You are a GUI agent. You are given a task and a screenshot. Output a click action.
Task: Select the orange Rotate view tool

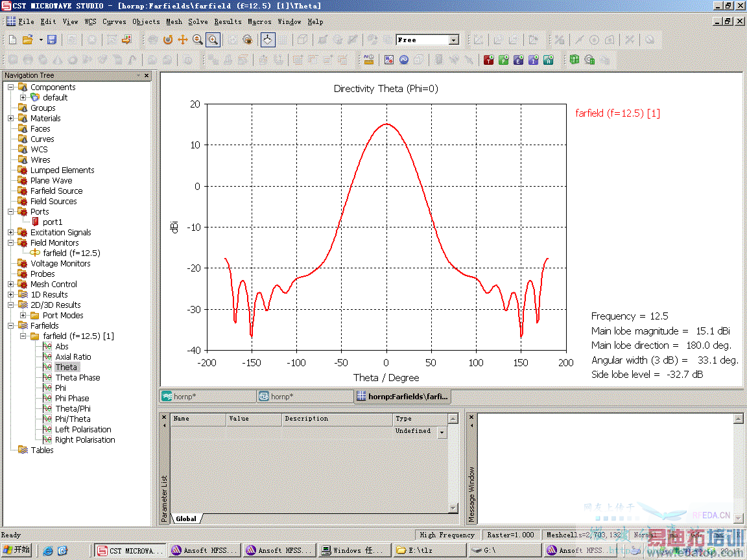point(168,40)
